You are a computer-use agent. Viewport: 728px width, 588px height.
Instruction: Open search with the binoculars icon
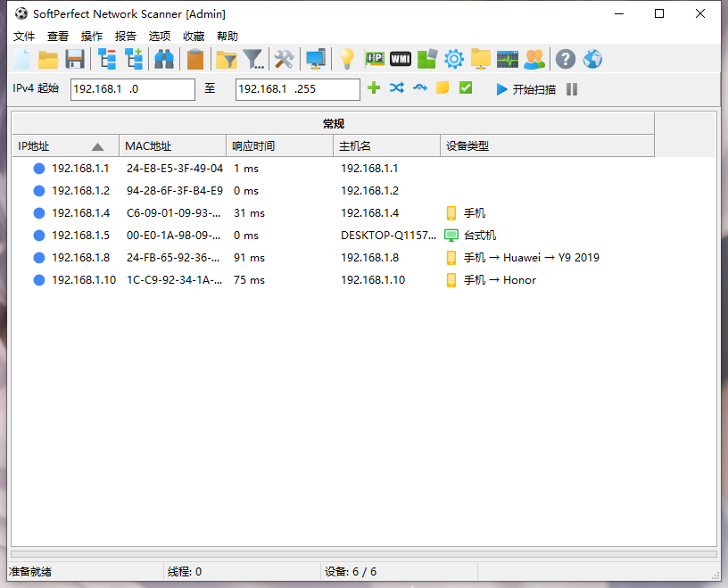click(164, 59)
